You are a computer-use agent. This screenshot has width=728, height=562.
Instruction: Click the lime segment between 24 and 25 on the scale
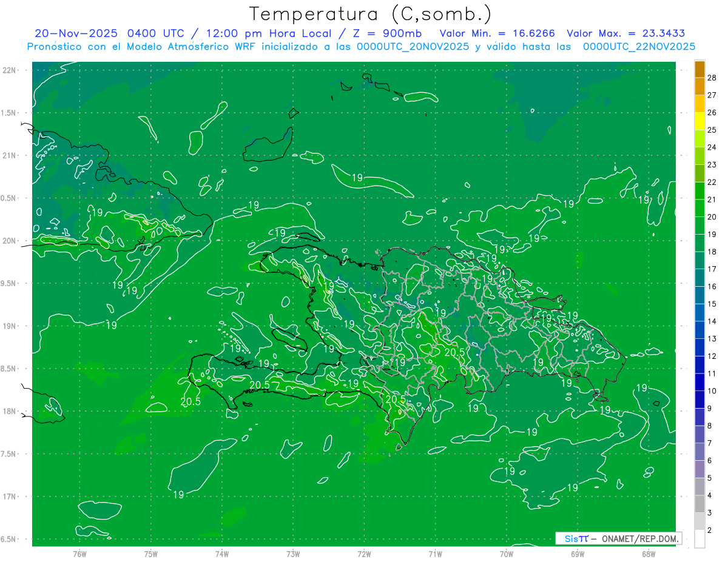699,139
